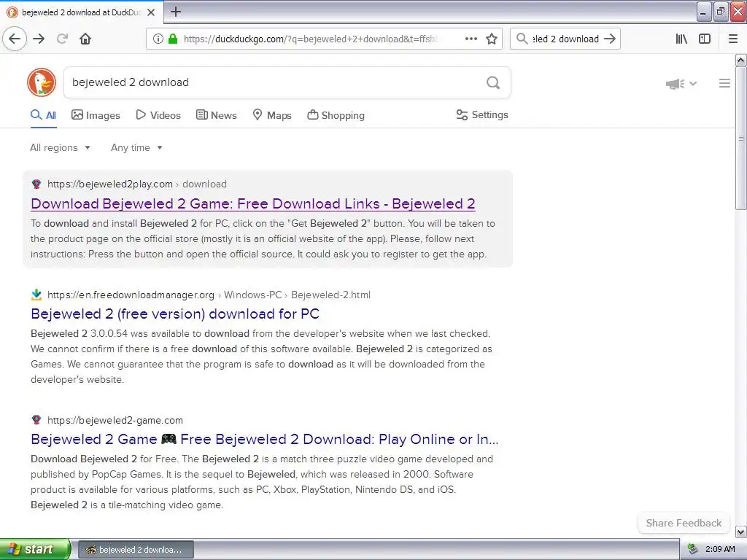
Task: Switch to the Videos tab
Action: pos(158,115)
